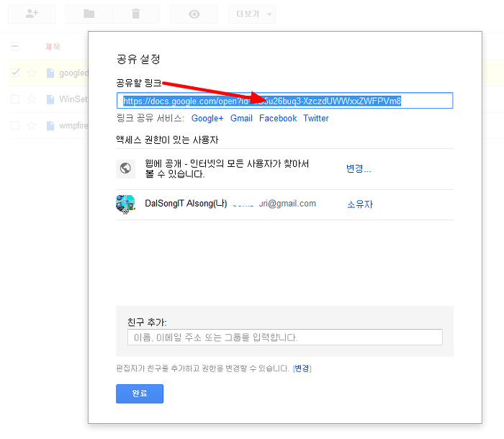Toggle the select-all checkbox in list header
The image size is (504, 439).
point(15,47)
